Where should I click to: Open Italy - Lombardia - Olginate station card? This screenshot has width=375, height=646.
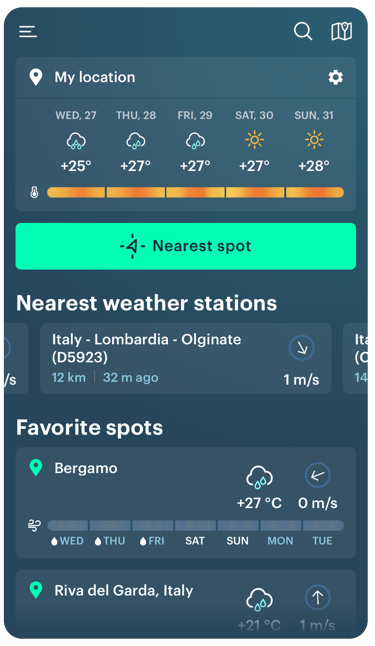185,358
